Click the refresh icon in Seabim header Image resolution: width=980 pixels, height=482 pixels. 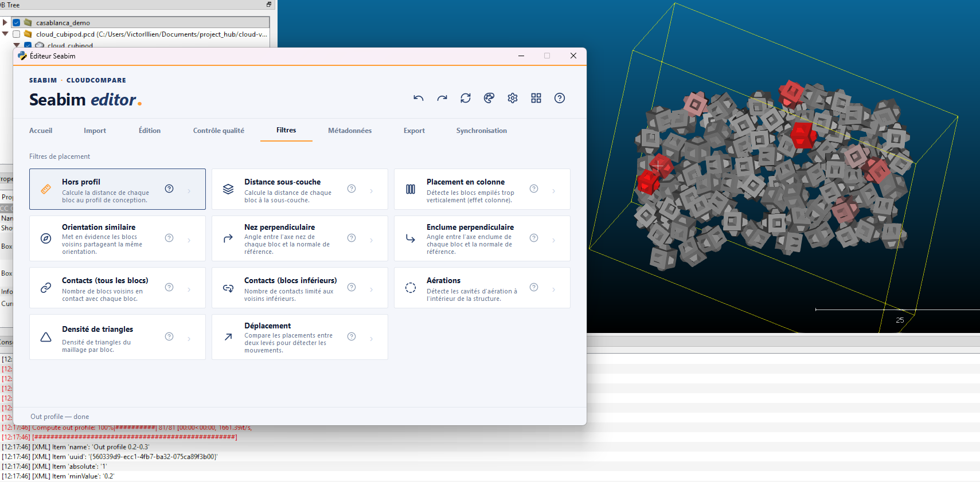(x=466, y=98)
